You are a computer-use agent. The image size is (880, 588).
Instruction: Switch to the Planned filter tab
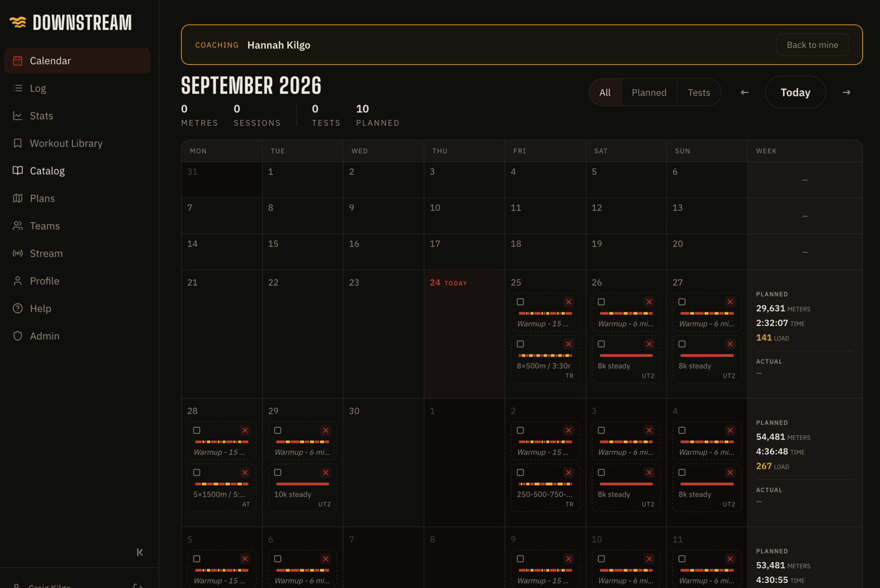pyautogui.click(x=649, y=92)
